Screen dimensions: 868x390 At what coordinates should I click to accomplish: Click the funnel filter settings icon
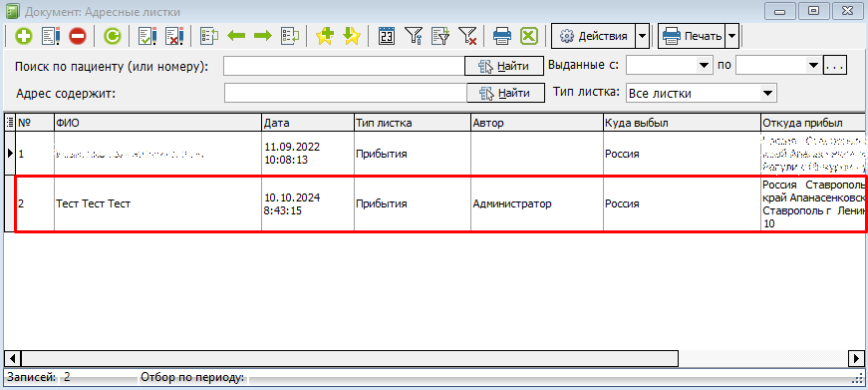414,37
